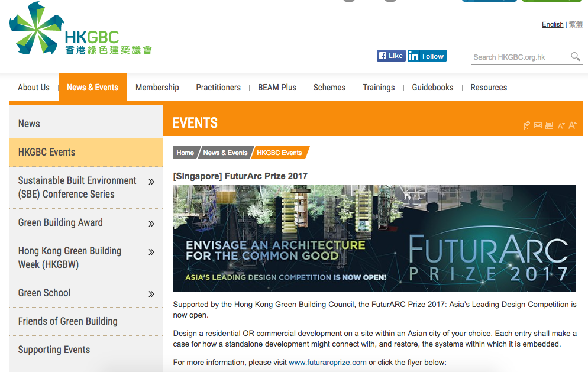Image resolution: width=588 pixels, height=372 pixels.
Task: Click News & Events breadcrumb
Action: [225, 153]
